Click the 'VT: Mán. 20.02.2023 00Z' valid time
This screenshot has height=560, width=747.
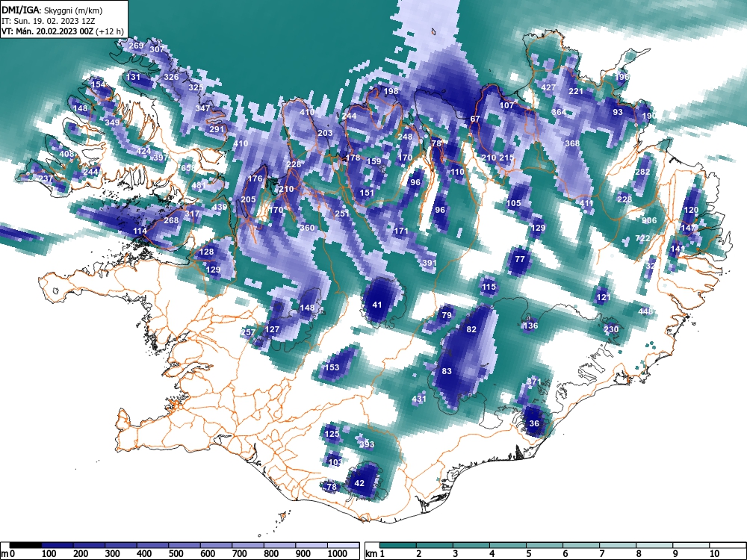pyautogui.click(x=48, y=32)
